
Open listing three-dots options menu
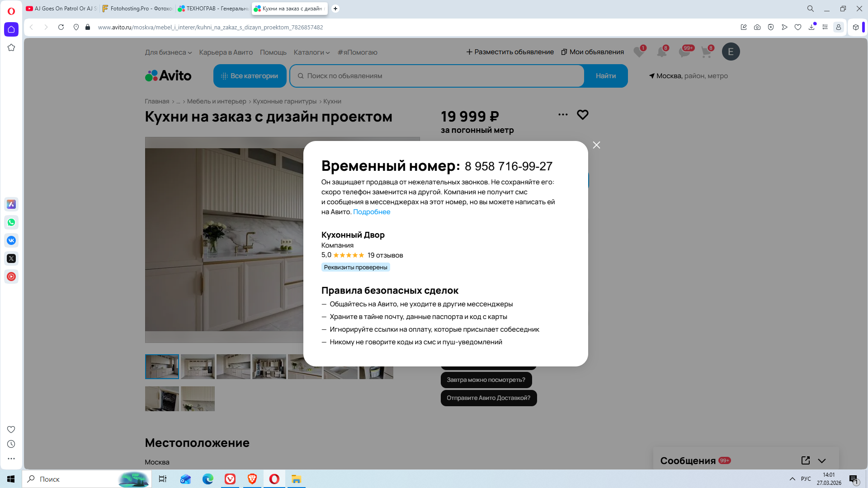pos(563,115)
